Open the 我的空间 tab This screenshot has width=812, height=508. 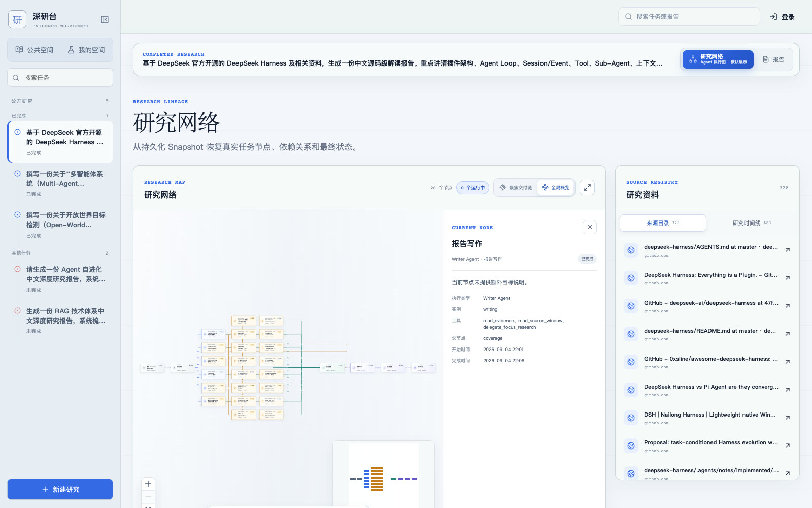point(86,50)
